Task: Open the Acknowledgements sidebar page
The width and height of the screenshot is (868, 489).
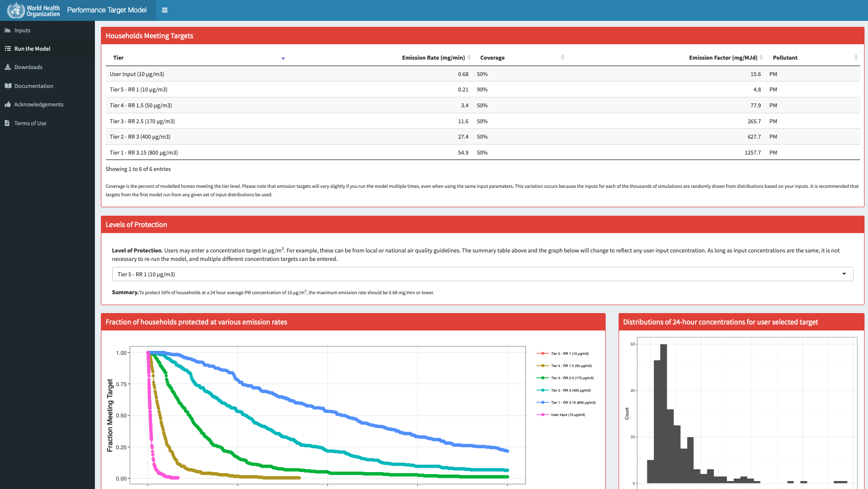Action: coord(47,104)
